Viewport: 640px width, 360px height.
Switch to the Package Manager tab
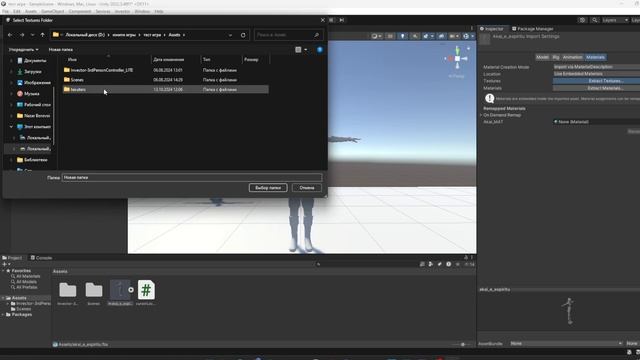click(x=533, y=29)
